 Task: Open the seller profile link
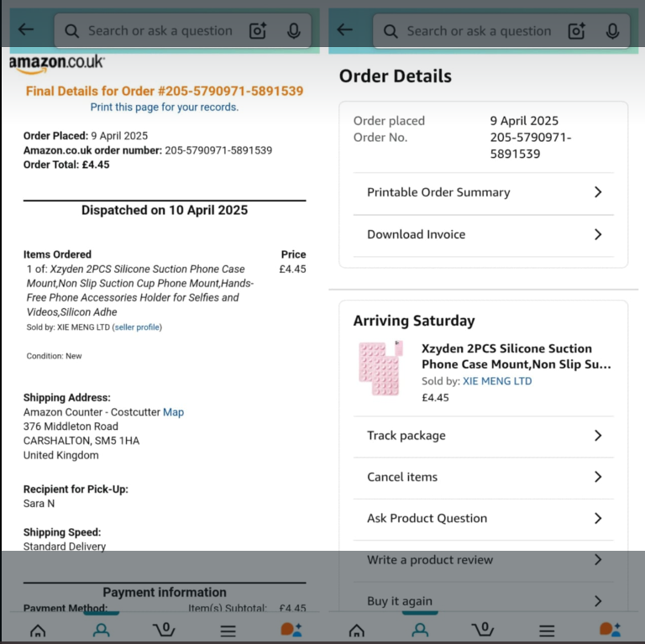(138, 327)
